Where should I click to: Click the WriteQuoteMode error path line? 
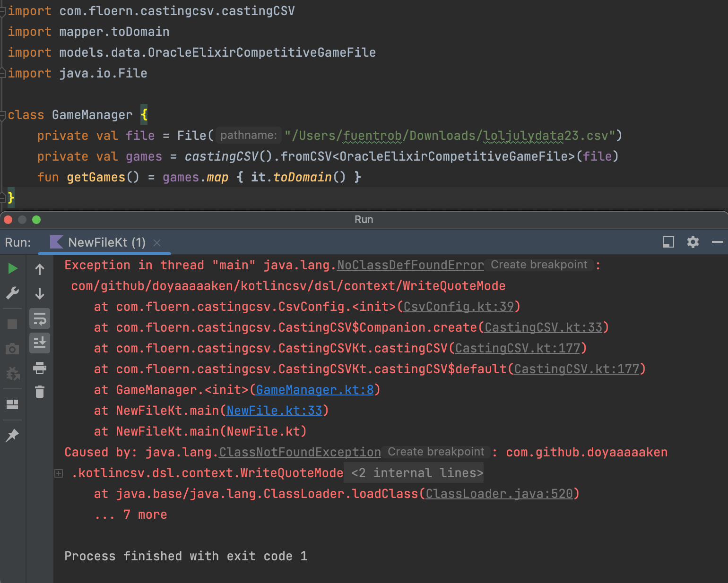pos(288,286)
